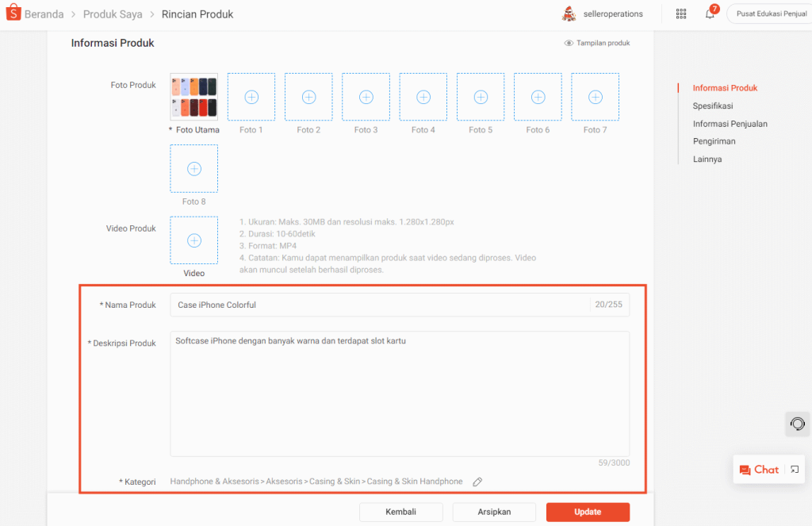The height and width of the screenshot is (526, 812).
Task: Open the apps grid menu icon
Action: [x=681, y=14]
